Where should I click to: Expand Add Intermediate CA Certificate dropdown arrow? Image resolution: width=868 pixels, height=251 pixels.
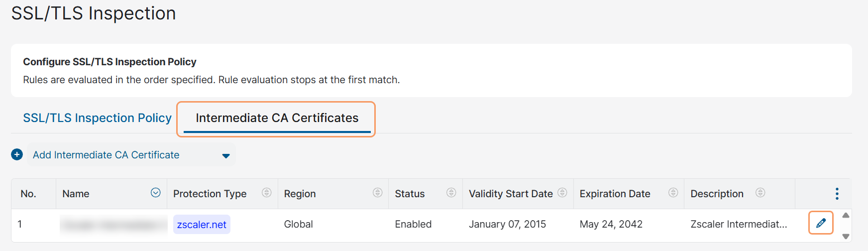226,156
